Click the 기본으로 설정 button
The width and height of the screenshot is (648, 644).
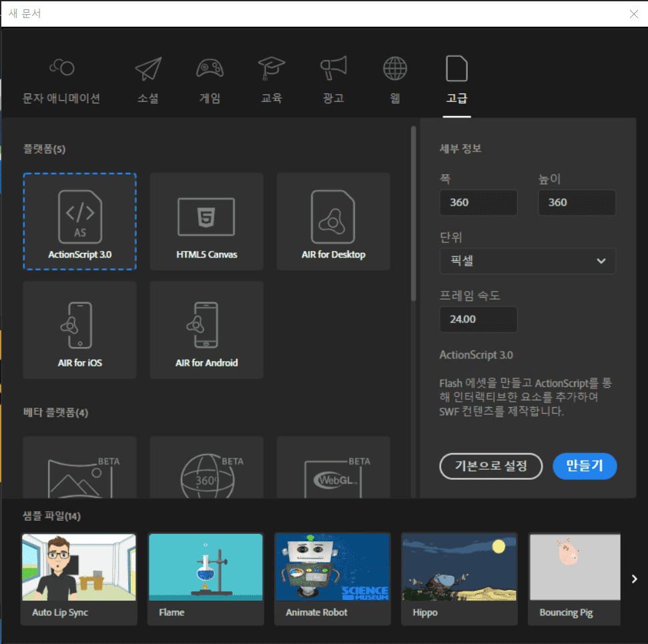(491, 466)
